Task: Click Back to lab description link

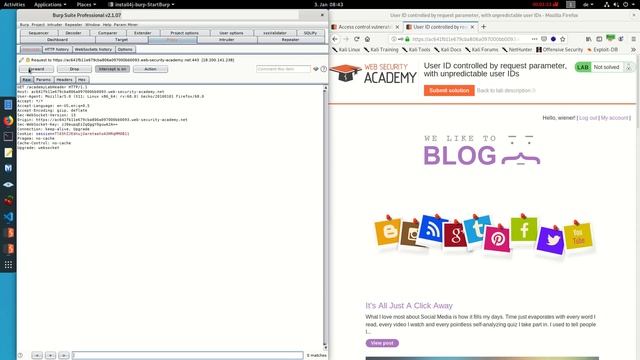Action: point(506,91)
